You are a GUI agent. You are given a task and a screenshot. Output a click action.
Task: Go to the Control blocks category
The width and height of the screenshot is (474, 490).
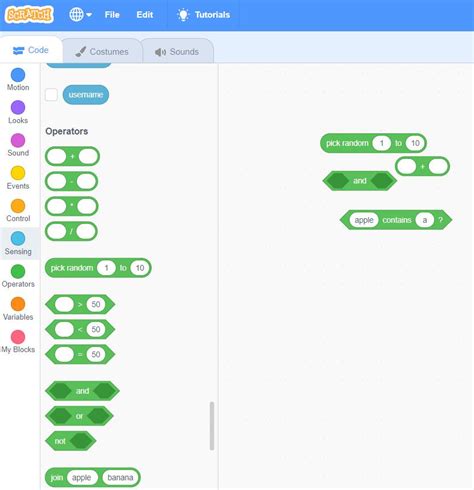[x=18, y=211]
